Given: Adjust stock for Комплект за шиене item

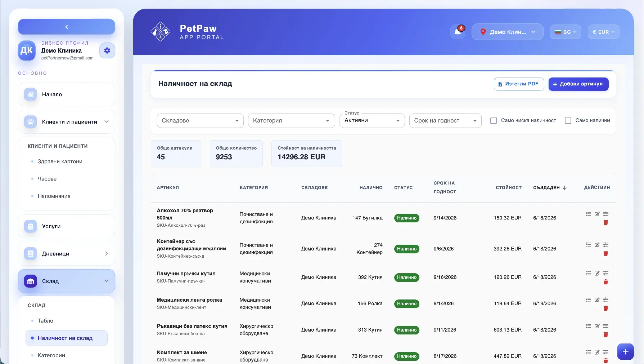Looking at the screenshot, I should [606, 352].
